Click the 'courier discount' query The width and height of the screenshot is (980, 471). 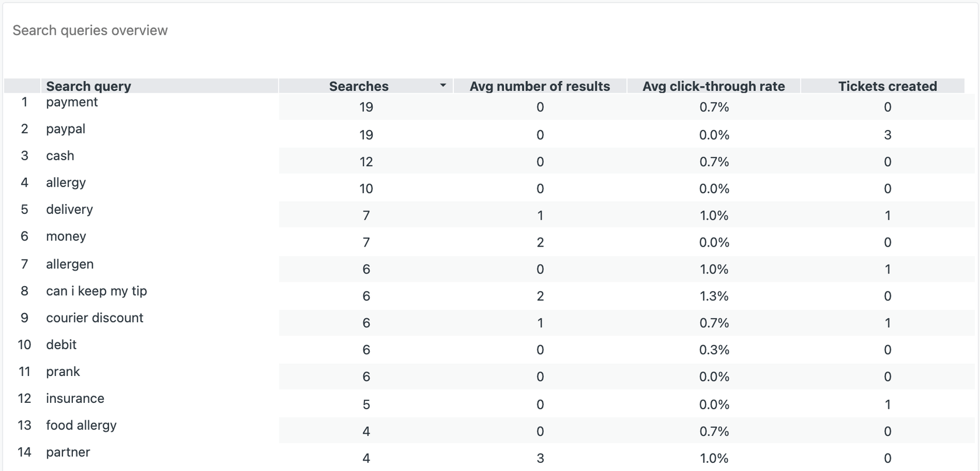pos(94,318)
